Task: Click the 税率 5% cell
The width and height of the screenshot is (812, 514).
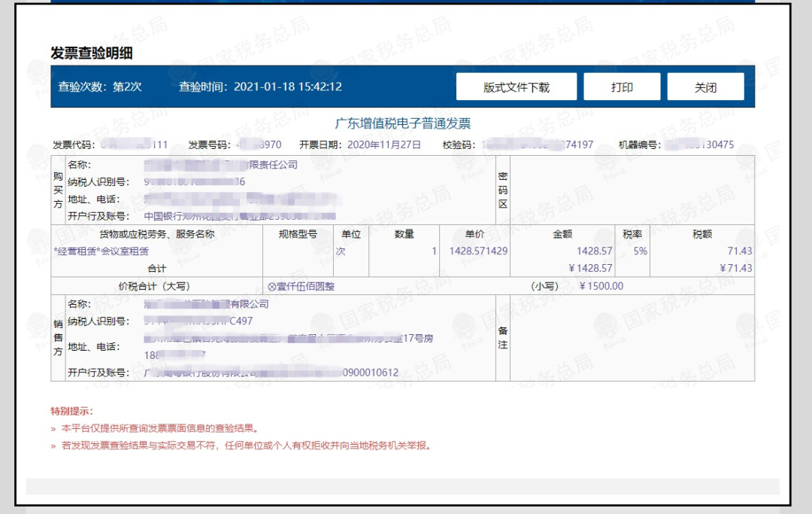Action: point(640,251)
